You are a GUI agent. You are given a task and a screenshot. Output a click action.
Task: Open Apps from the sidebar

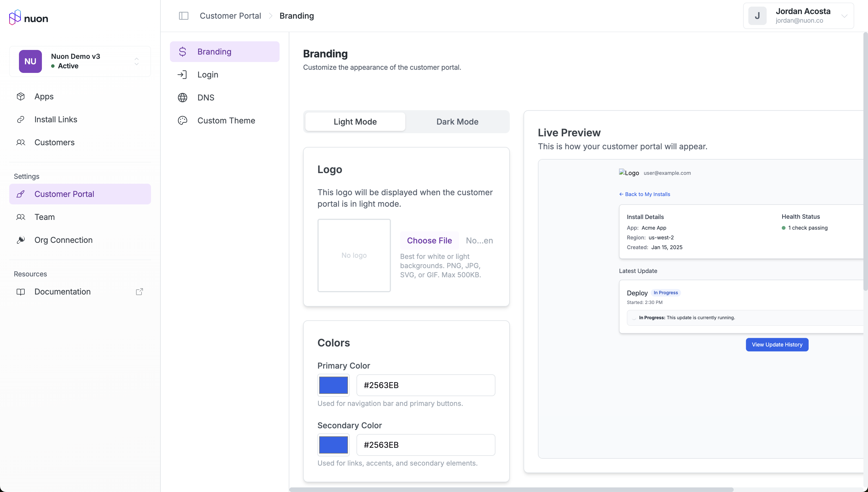pos(44,96)
